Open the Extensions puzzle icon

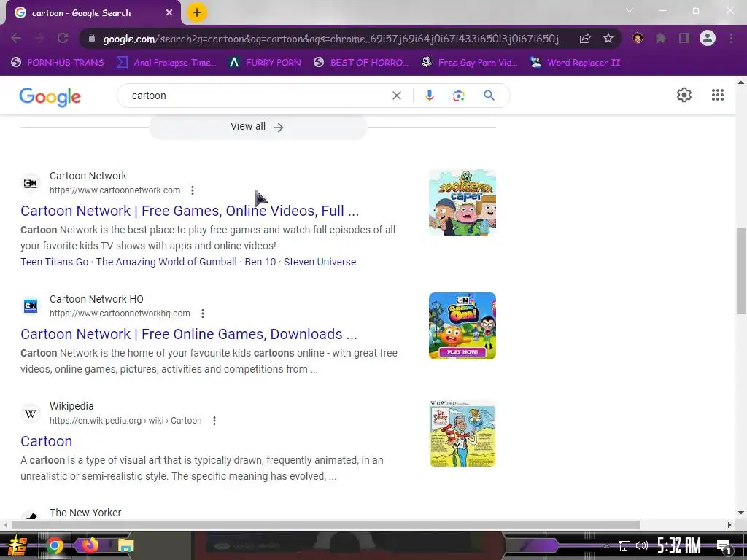(x=661, y=38)
